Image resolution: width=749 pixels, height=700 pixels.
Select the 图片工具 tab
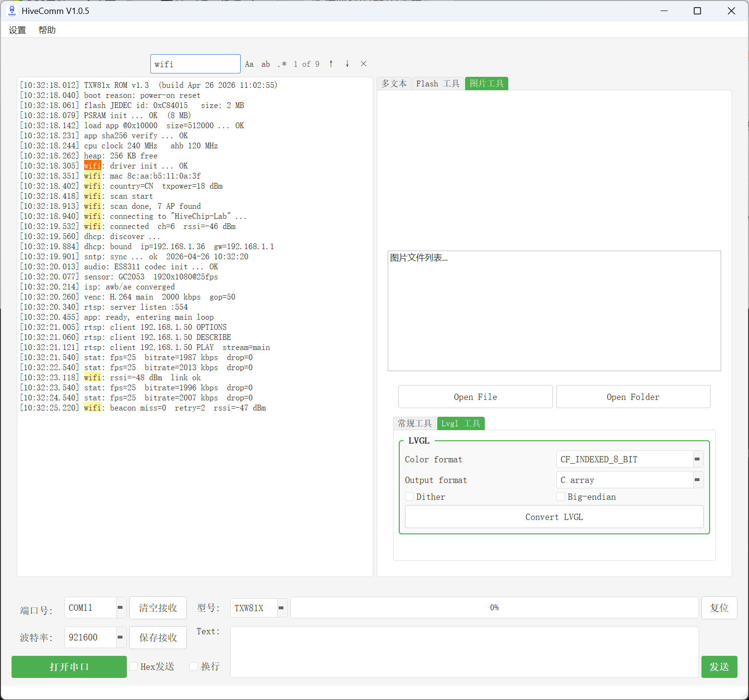coord(487,84)
